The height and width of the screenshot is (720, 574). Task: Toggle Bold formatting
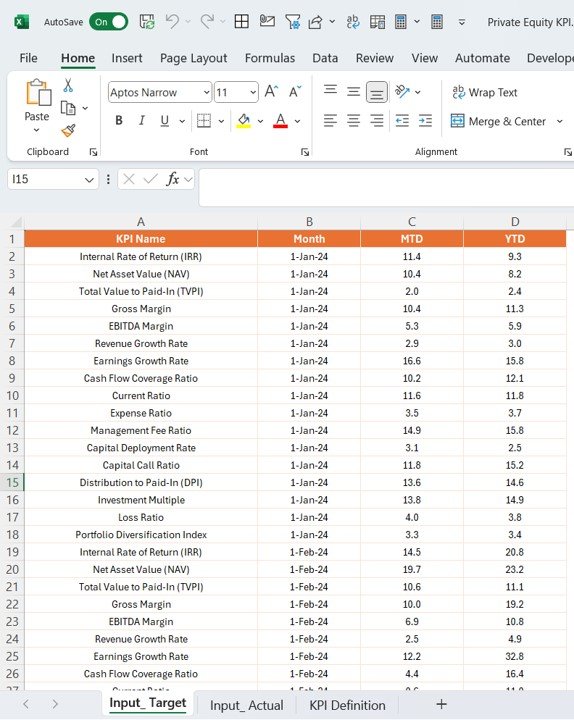click(119, 121)
